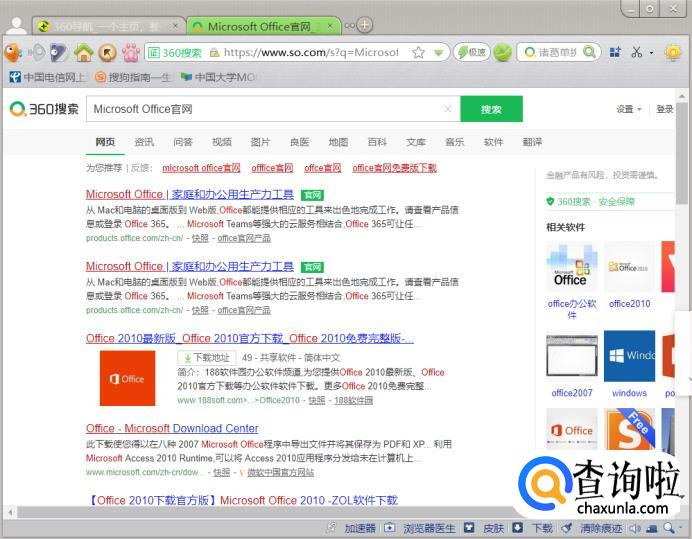
Task: Open Office - Microsoft Download Center result
Action: 172,429
